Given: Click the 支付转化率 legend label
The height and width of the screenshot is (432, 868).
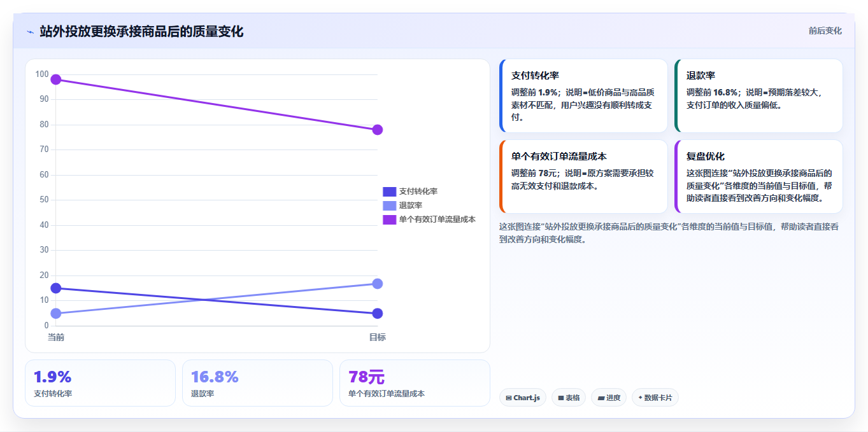Looking at the screenshot, I should pos(418,192).
